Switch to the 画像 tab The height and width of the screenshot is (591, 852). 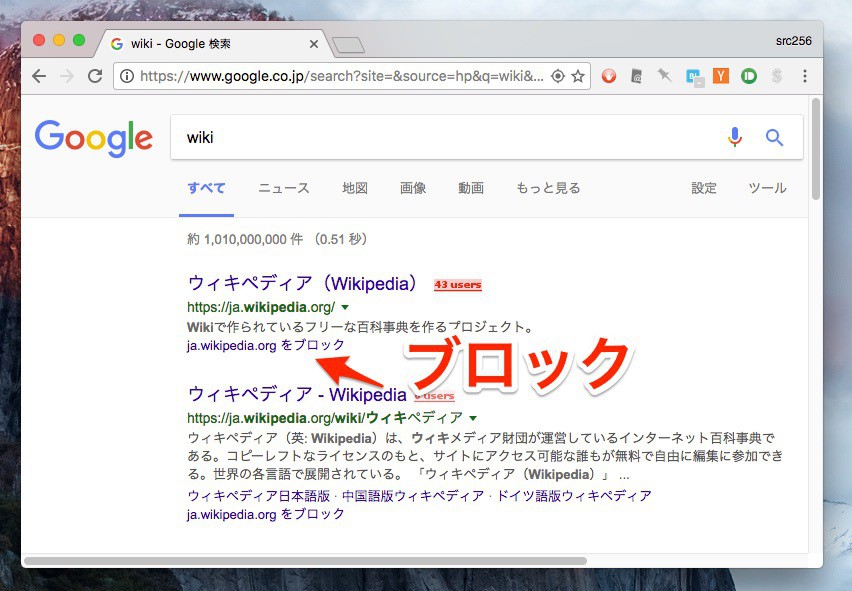(413, 188)
